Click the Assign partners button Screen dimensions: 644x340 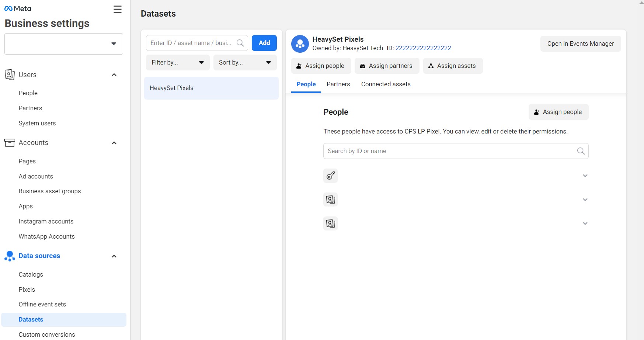387,66
